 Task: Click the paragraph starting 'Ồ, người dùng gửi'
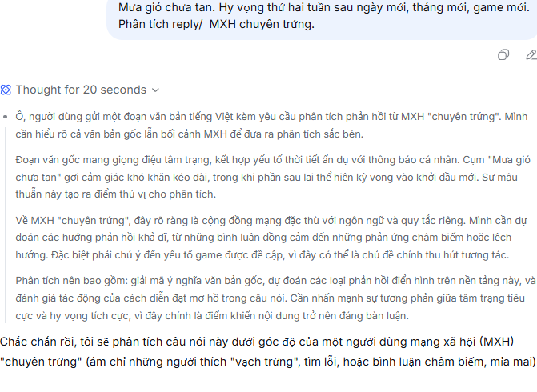271,126
